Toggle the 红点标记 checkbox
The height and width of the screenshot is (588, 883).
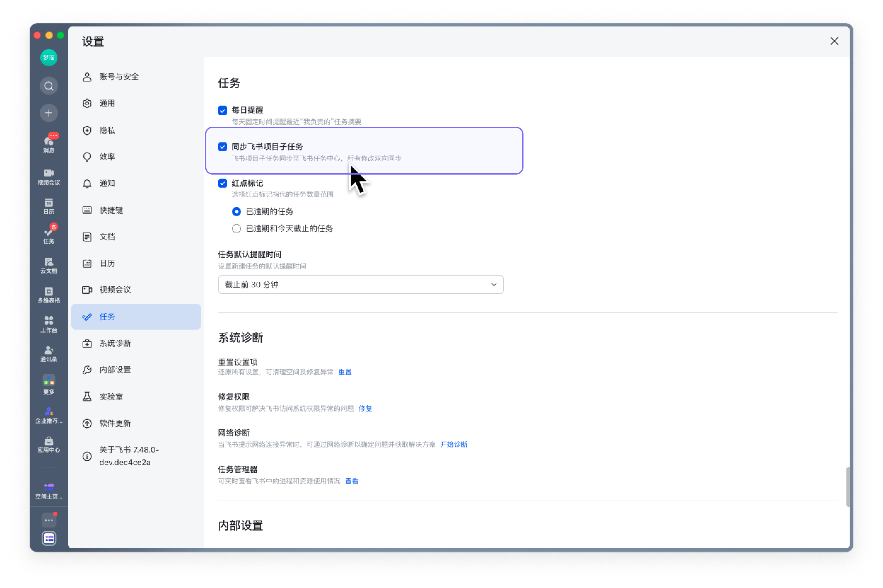pos(223,183)
